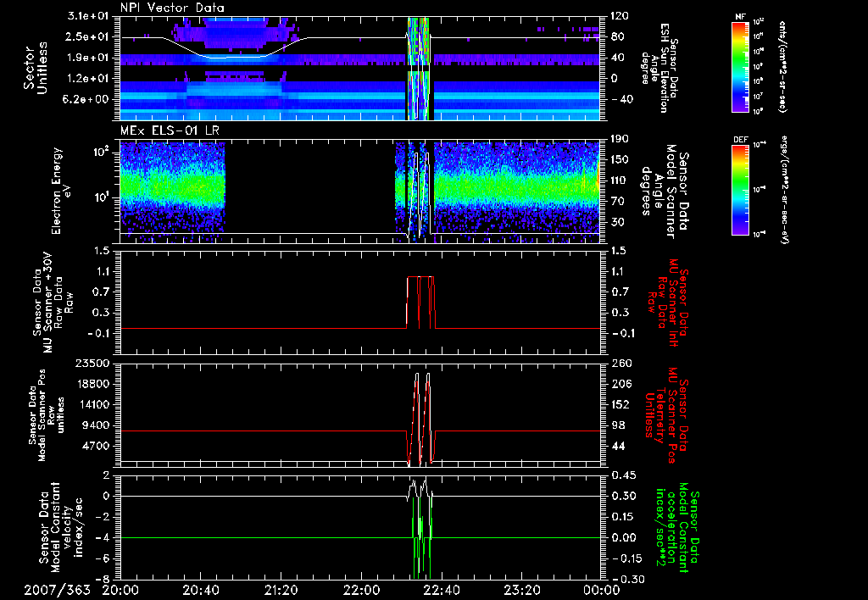Click the "23:20" time tick label

pyautogui.click(x=521, y=590)
